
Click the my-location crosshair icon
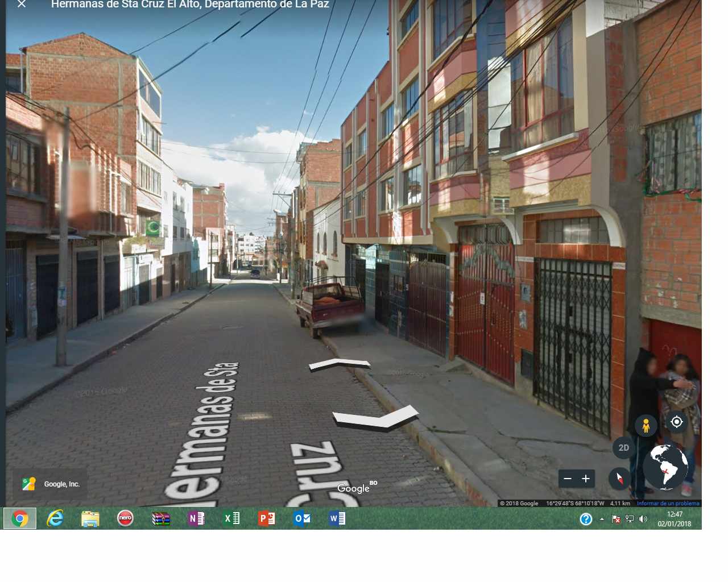coord(677,422)
